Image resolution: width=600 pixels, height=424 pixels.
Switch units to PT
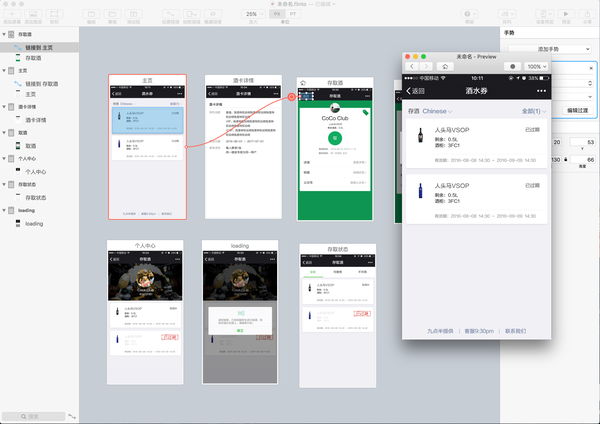click(x=293, y=14)
